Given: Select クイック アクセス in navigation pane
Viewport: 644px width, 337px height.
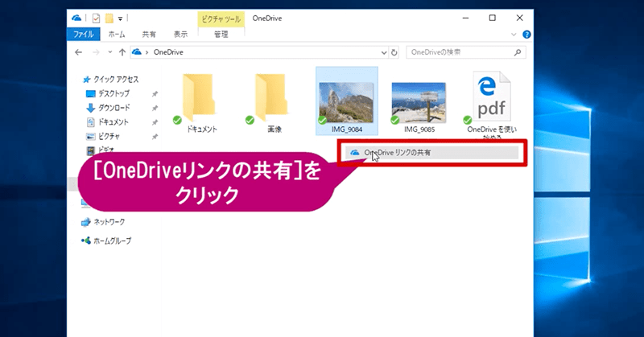Looking at the screenshot, I should (x=116, y=79).
